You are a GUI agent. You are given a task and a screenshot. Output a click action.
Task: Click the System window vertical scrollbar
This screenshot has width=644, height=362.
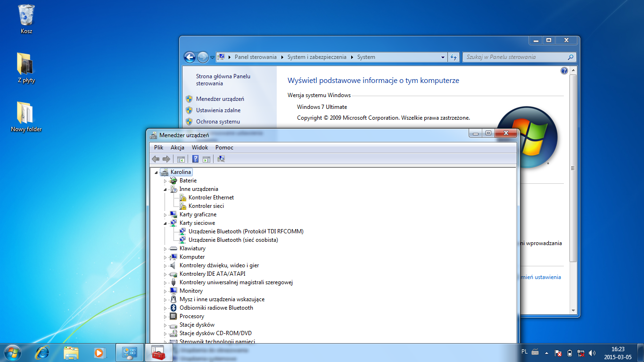[573, 168]
